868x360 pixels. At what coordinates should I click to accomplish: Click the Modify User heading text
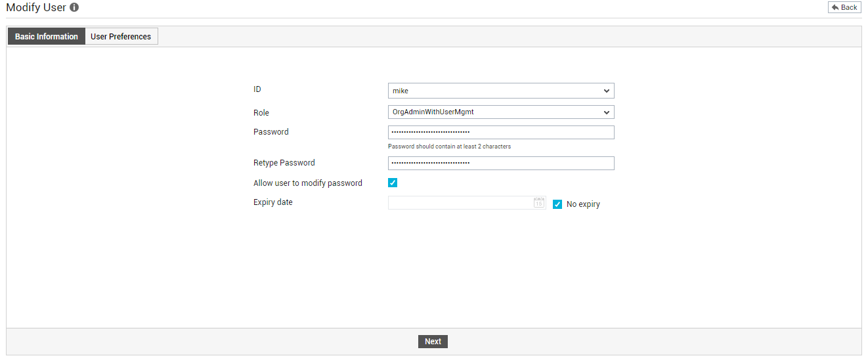pyautogui.click(x=36, y=8)
